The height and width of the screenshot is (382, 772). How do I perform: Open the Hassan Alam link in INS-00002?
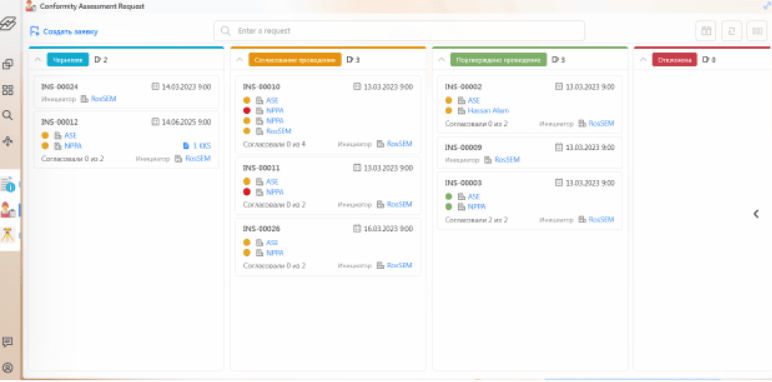(x=488, y=111)
